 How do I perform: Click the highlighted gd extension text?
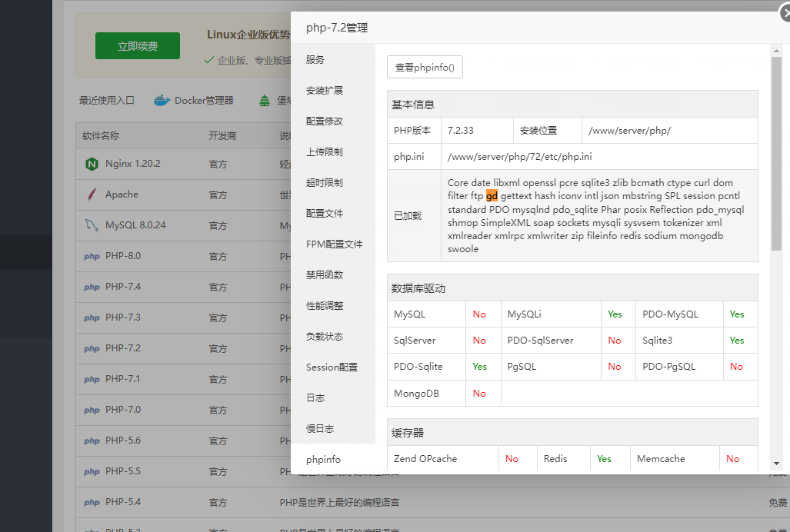coord(492,196)
